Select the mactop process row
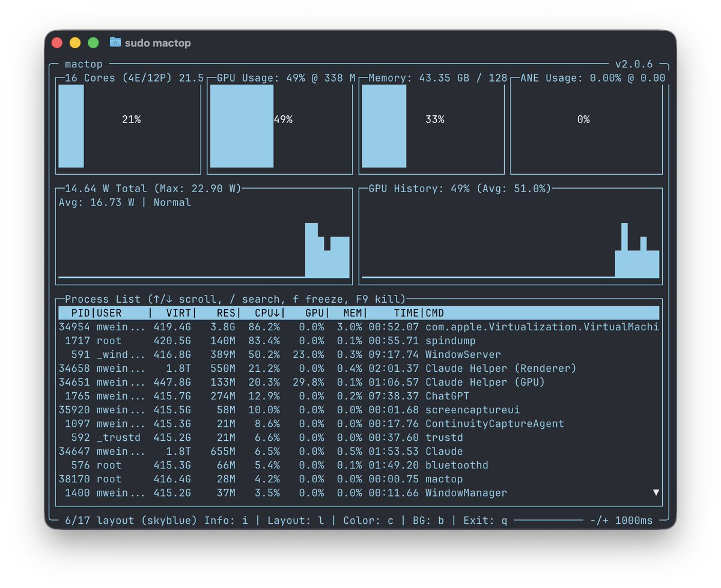This screenshot has width=721, height=588. [x=359, y=479]
